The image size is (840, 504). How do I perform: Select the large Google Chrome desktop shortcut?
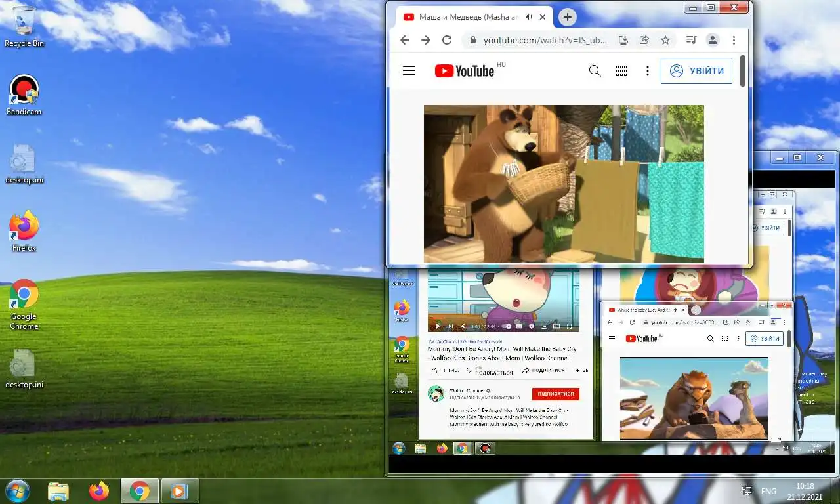coord(24,304)
